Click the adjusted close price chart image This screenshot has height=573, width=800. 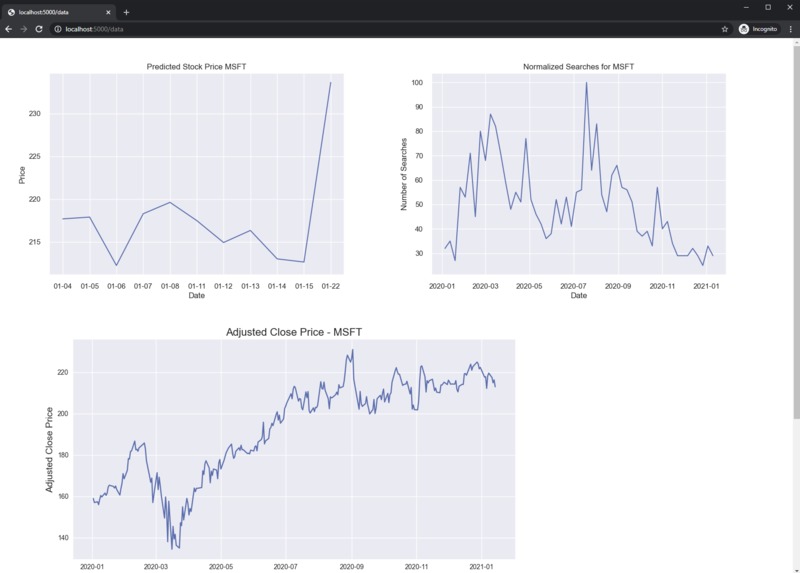click(294, 449)
